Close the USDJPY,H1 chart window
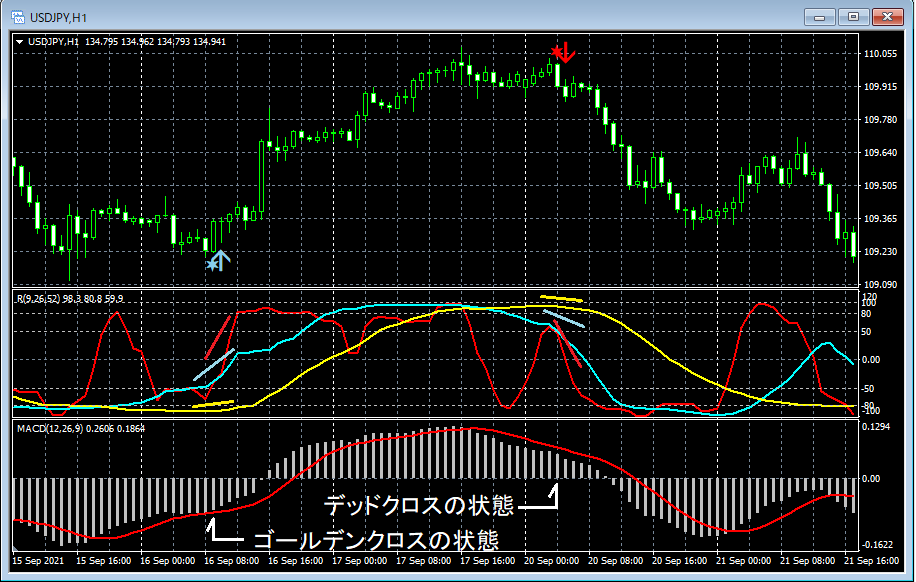 (x=887, y=17)
